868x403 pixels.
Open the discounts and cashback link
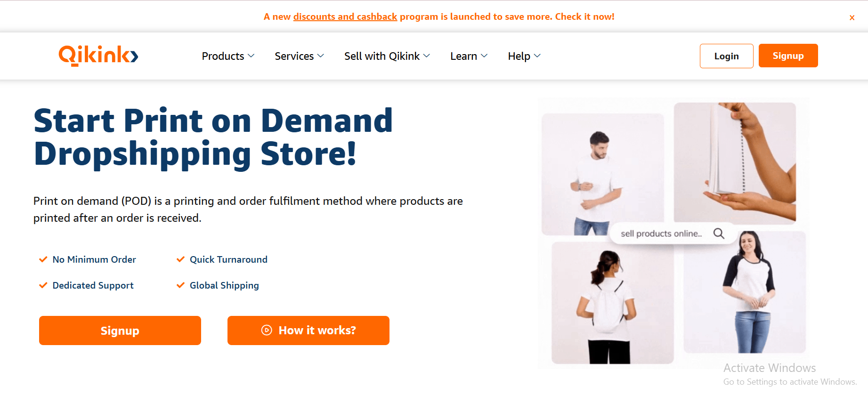(x=345, y=16)
